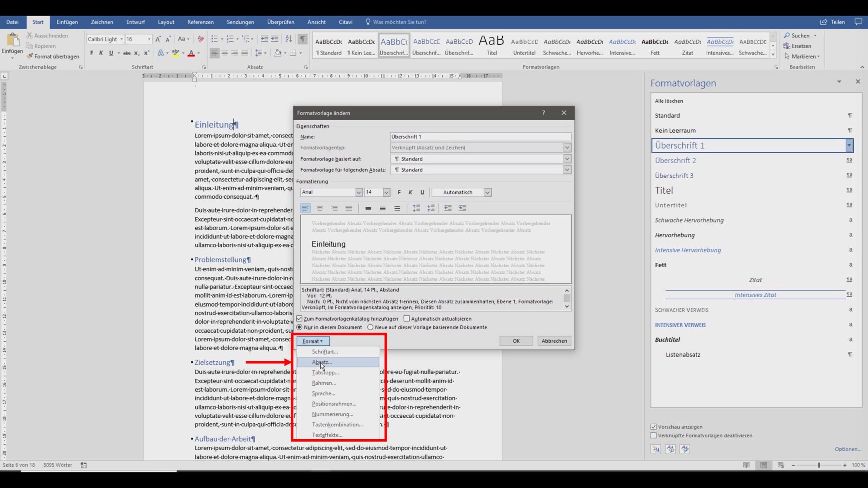
Task: Choose 'Tastenkombination...' from Format menu
Action: tap(338, 425)
